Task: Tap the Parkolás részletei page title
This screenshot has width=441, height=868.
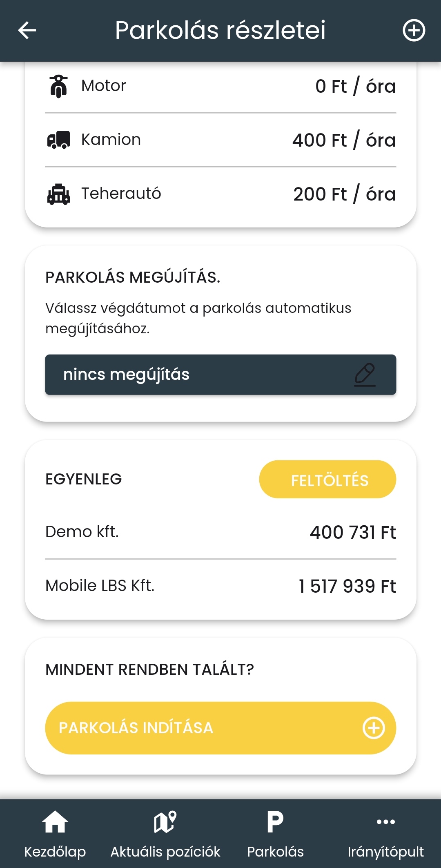Action: coord(220,31)
